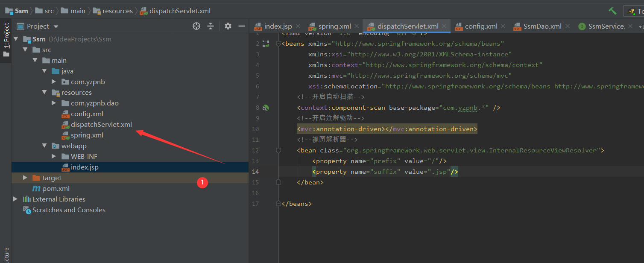The height and width of the screenshot is (263, 644).
Task: Fold the bean block at line 12
Action: point(278,150)
